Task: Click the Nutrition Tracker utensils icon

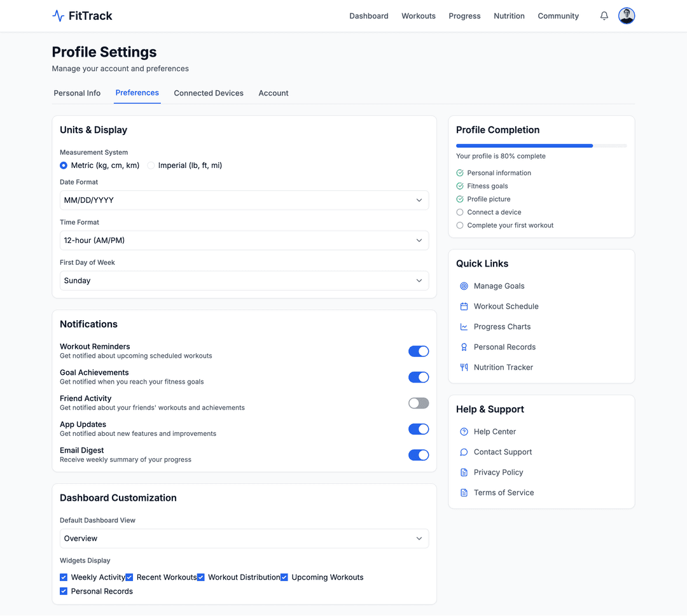Action: [x=464, y=368]
